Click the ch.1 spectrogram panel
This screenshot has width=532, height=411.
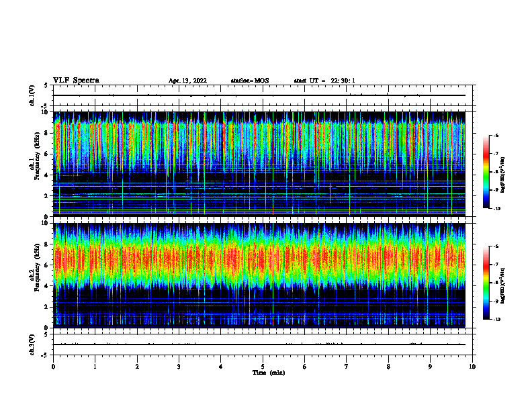click(259, 164)
